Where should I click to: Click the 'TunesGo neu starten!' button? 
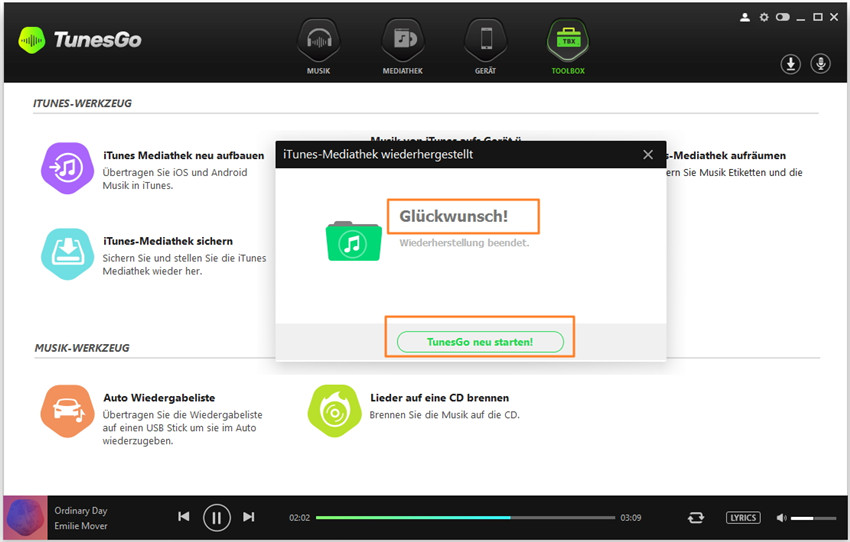click(x=480, y=342)
